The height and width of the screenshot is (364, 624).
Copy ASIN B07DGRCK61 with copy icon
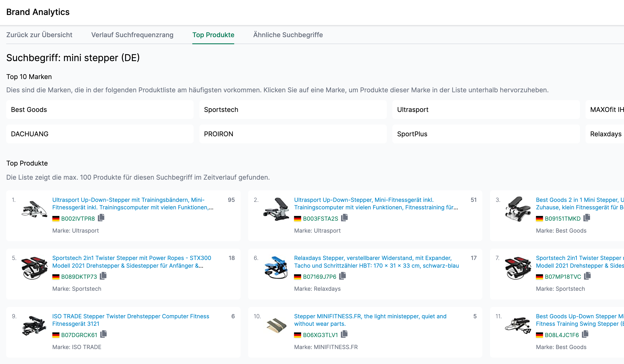tap(103, 334)
